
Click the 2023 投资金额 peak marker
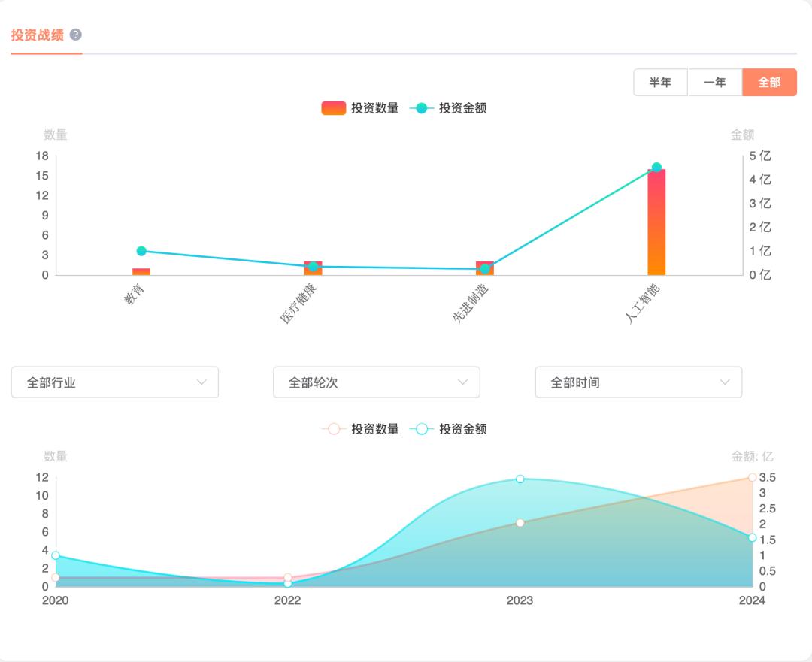[520, 479]
